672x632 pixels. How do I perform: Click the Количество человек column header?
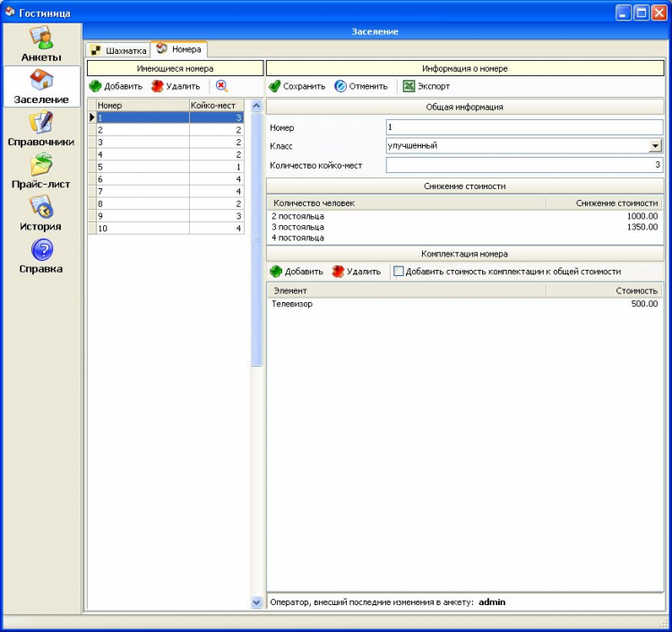[x=407, y=203]
